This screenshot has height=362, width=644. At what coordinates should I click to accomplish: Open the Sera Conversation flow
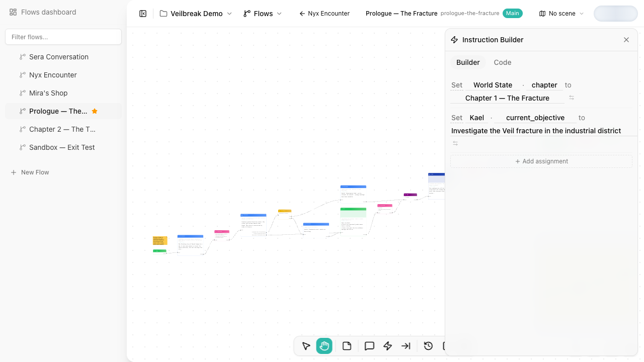(x=63, y=57)
